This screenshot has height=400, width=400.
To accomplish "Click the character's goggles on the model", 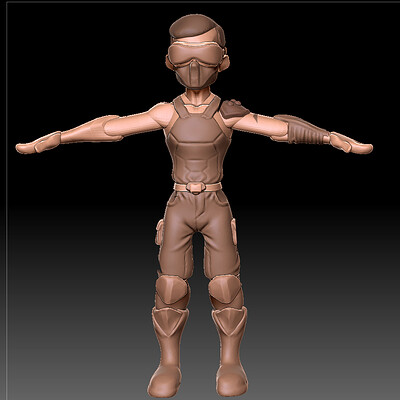I will [196, 53].
